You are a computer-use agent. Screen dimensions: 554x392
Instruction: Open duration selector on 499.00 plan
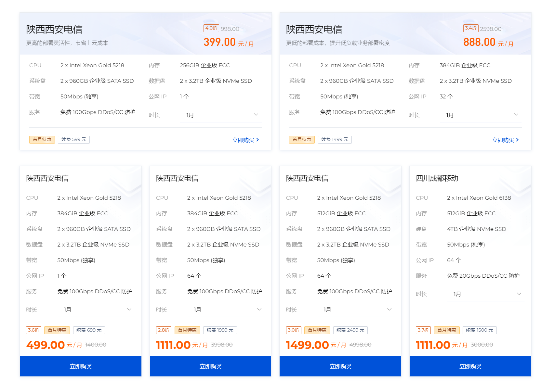[96, 310]
